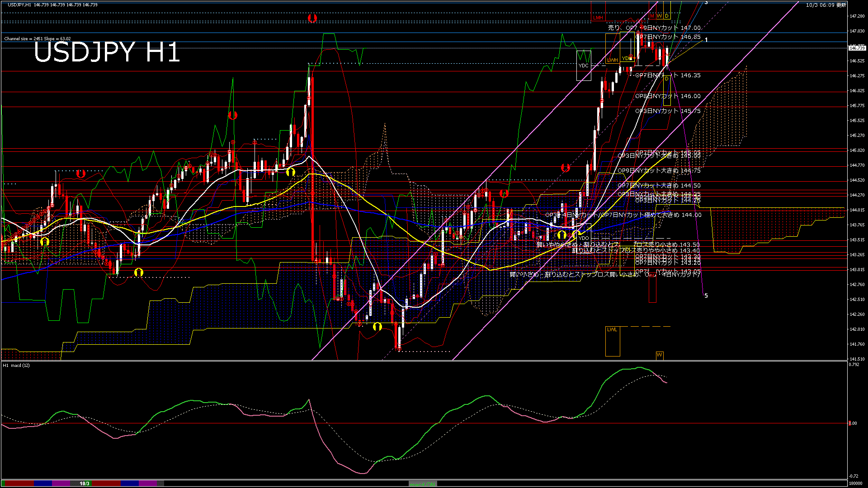This screenshot has width=868, height=488.
Task: Click the 売り OP7・9日NYカット 147.00 label
Action: click(654, 28)
